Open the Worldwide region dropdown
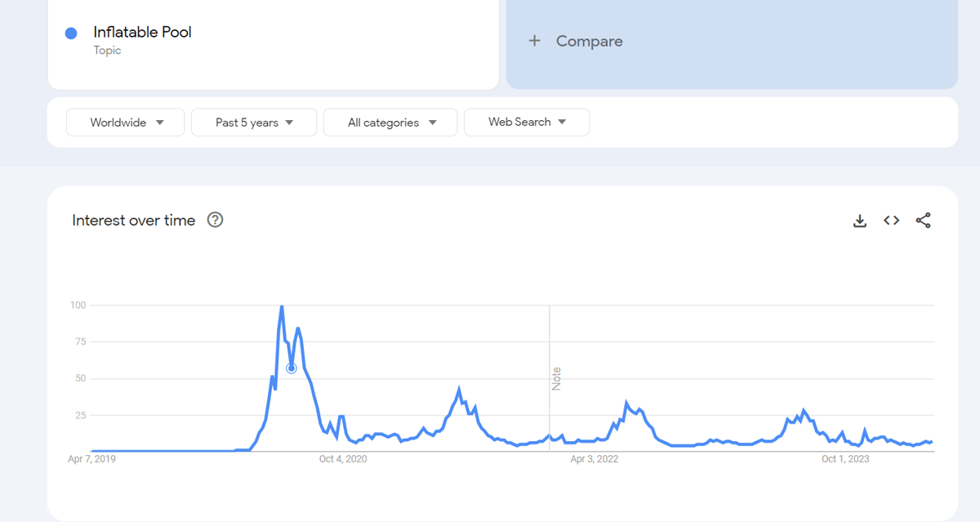 126,123
